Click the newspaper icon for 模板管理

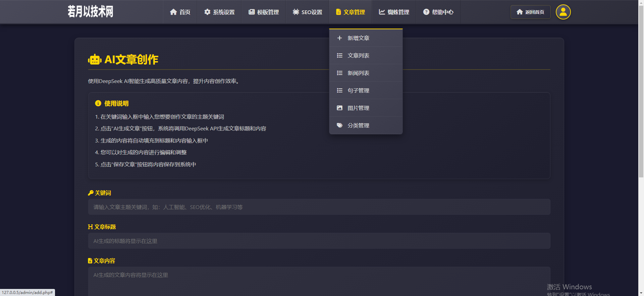252,12
